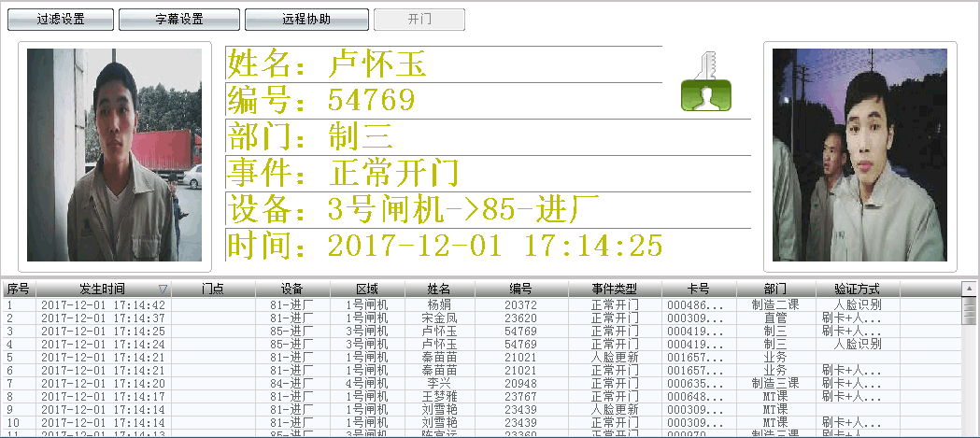Click the sort arrow in 发生时间 header
980x438 pixels.
(163, 289)
